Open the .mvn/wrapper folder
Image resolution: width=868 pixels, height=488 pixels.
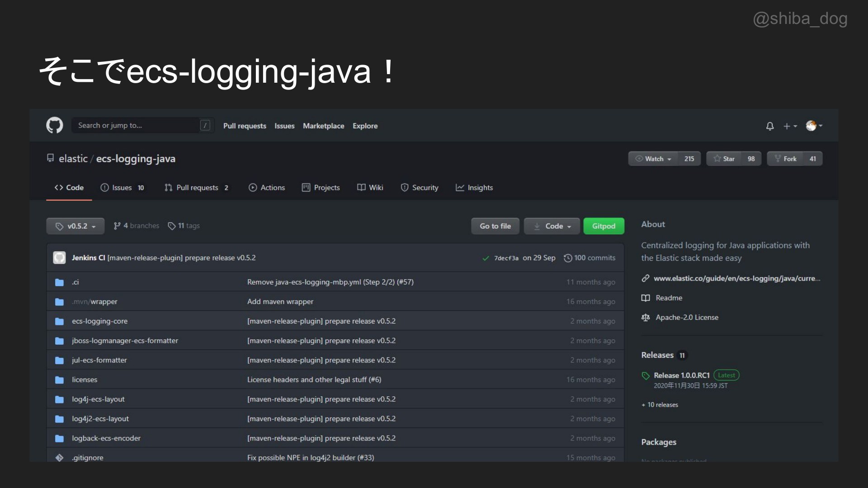94,301
